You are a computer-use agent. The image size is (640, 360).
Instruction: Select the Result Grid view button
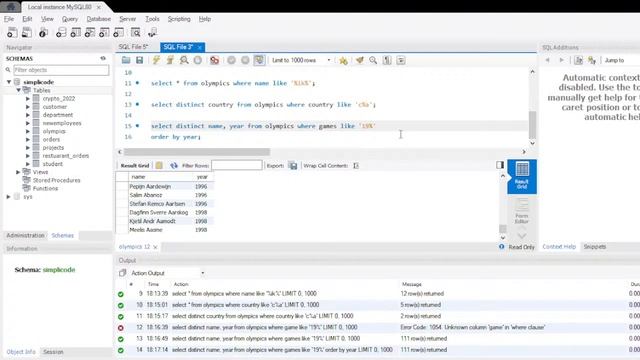pyautogui.click(x=522, y=176)
